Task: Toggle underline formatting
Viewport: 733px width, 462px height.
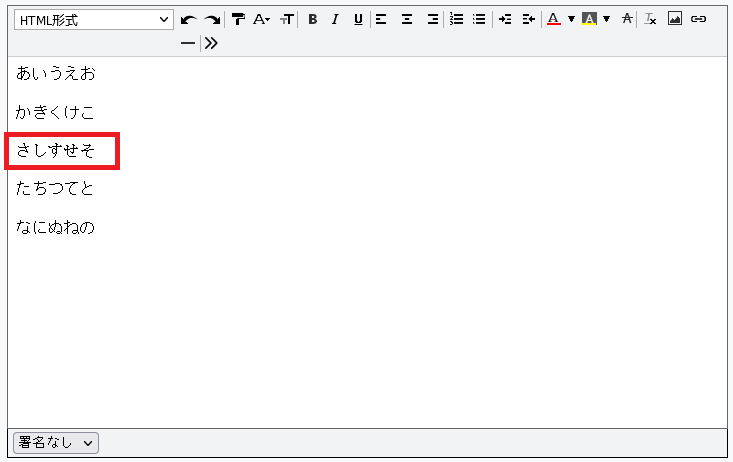Action: click(358, 19)
